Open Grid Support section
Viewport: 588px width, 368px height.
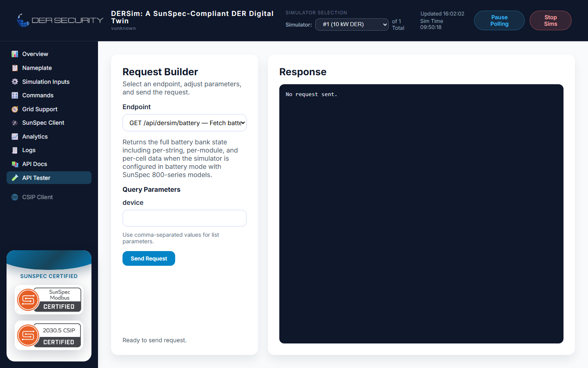[49, 109]
